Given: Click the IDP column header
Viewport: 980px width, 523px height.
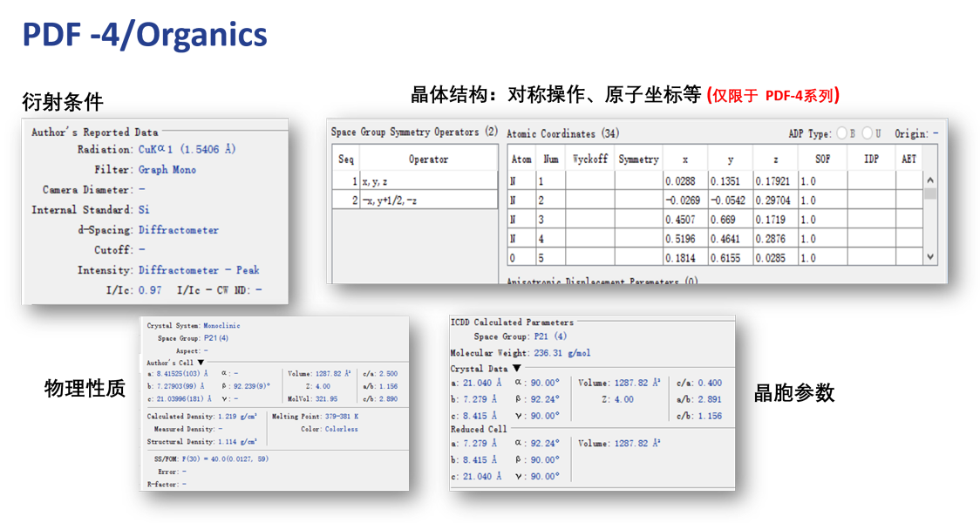Looking at the screenshot, I should click(x=871, y=160).
